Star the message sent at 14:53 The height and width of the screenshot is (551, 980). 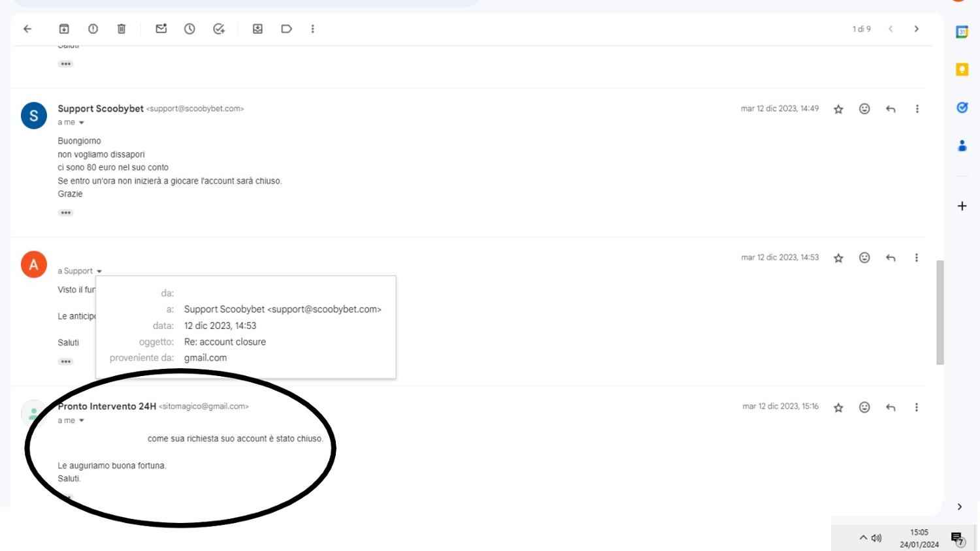click(838, 258)
